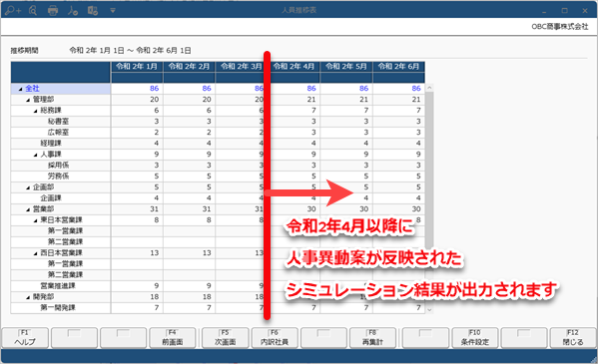The image size is (598, 364).
Task: Collapse the 企画部 node
Action: [28, 187]
